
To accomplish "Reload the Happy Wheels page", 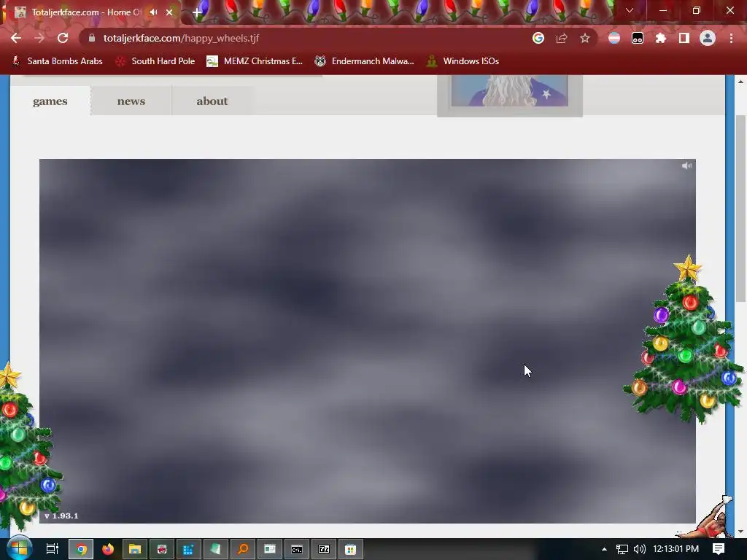I will tap(63, 38).
